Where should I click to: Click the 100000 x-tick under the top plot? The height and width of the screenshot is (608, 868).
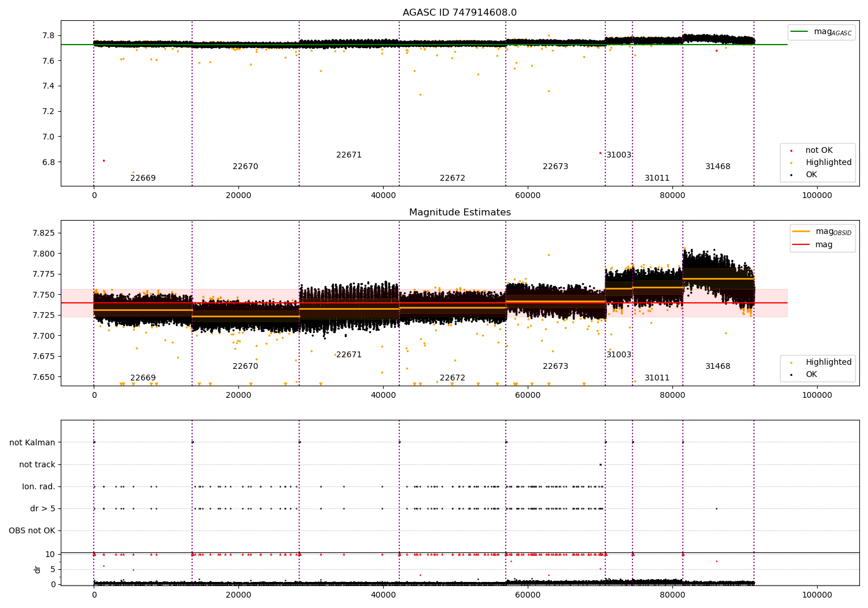point(816,196)
